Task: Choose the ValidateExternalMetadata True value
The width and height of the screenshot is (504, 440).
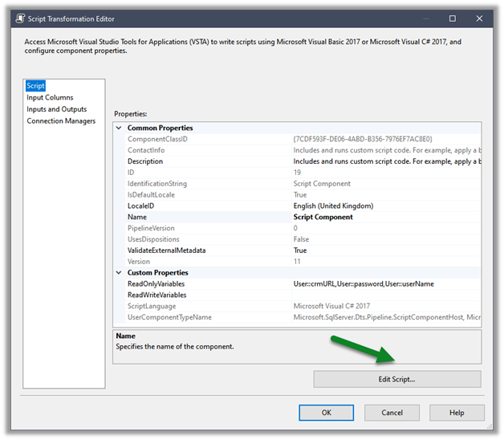Action: (x=300, y=251)
